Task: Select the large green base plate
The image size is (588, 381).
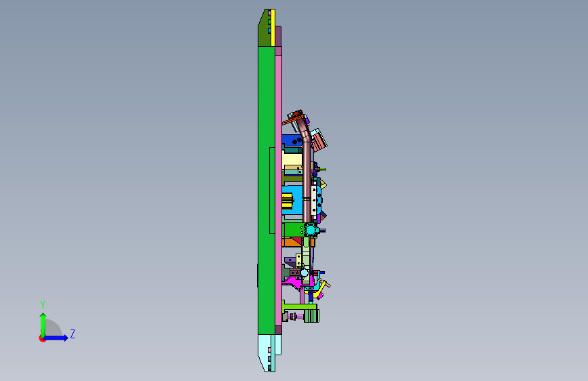Action: point(267,190)
